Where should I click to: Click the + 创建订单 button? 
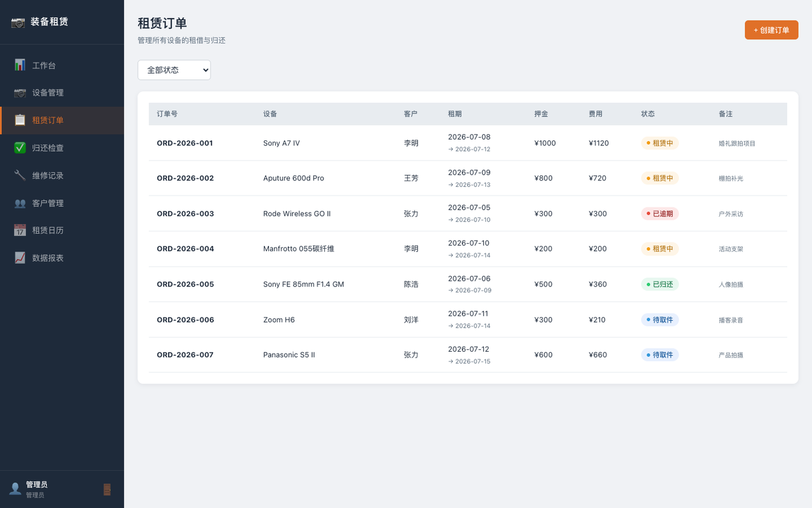click(x=771, y=30)
